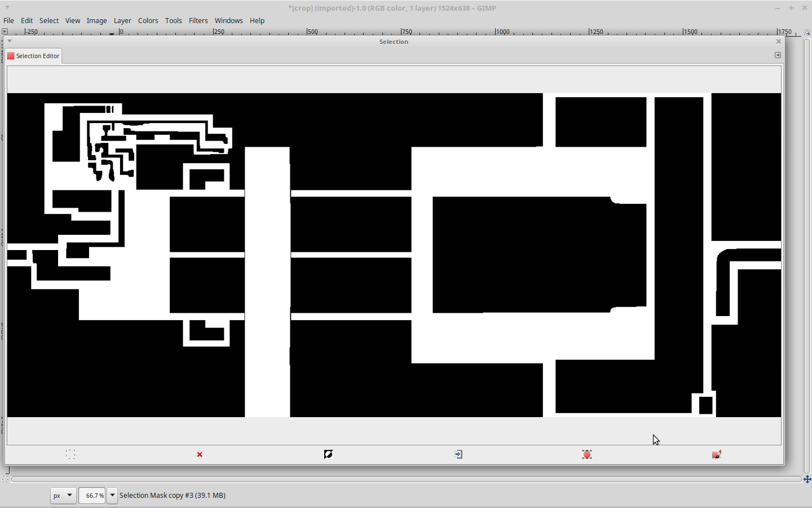Close the Selection dialog window
This screenshot has width=812, height=508.
pos(779,42)
